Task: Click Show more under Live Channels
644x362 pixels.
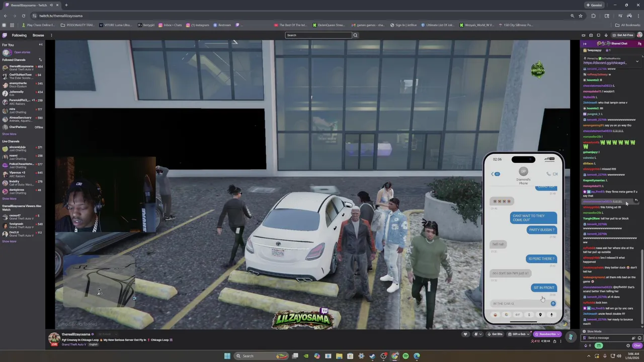Action: pos(9,199)
